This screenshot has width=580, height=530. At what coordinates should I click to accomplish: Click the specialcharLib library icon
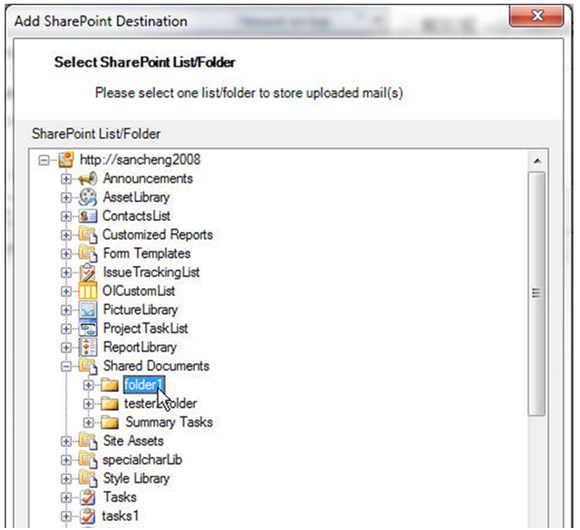pos(88,460)
